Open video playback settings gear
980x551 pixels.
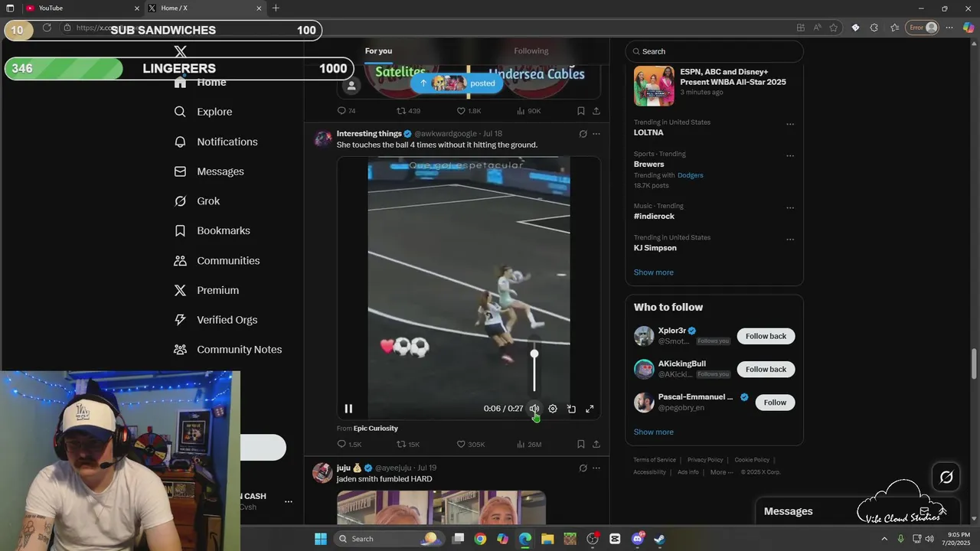pyautogui.click(x=553, y=409)
